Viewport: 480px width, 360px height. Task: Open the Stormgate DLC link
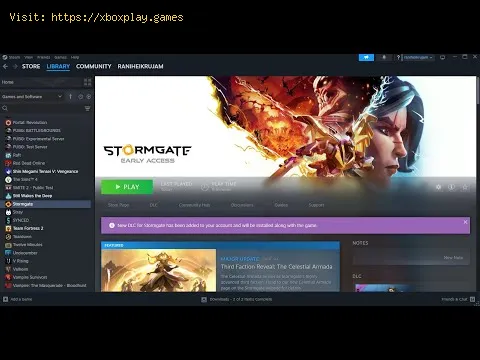[x=154, y=205]
